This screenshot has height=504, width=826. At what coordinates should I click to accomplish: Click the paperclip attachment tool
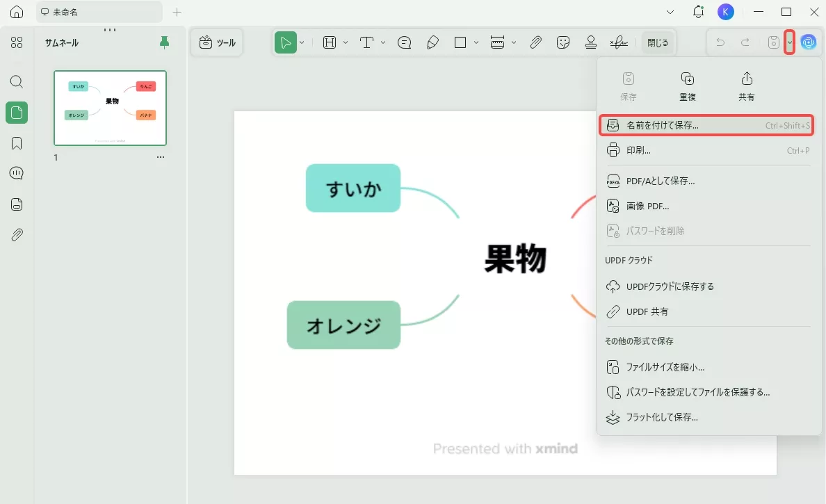tap(535, 42)
